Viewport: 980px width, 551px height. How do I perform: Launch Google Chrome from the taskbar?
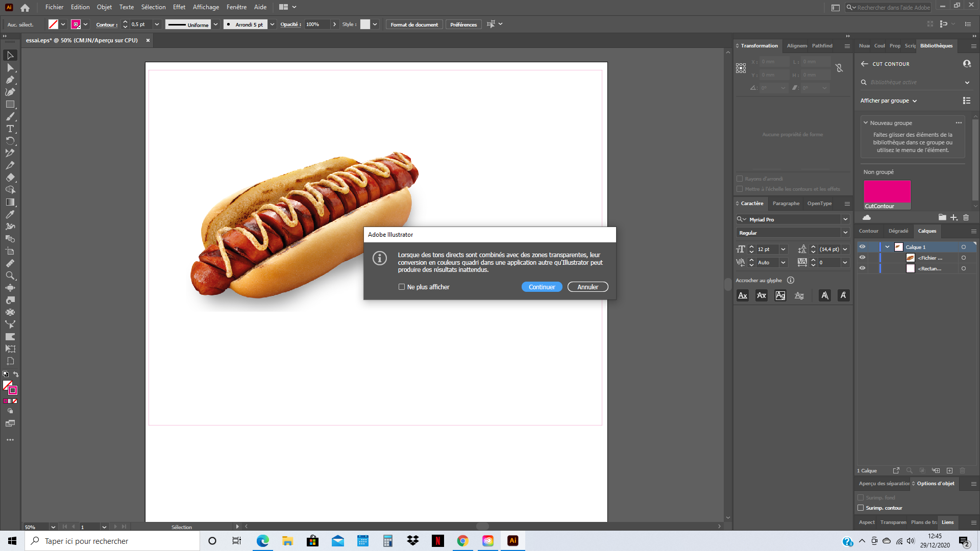click(462, 541)
